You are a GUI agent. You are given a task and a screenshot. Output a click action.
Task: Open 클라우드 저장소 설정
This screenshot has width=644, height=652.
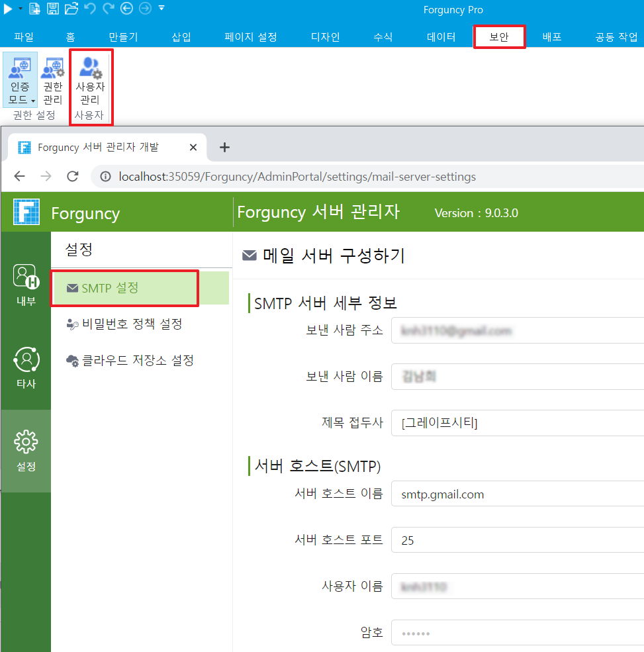click(x=130, y=361)
